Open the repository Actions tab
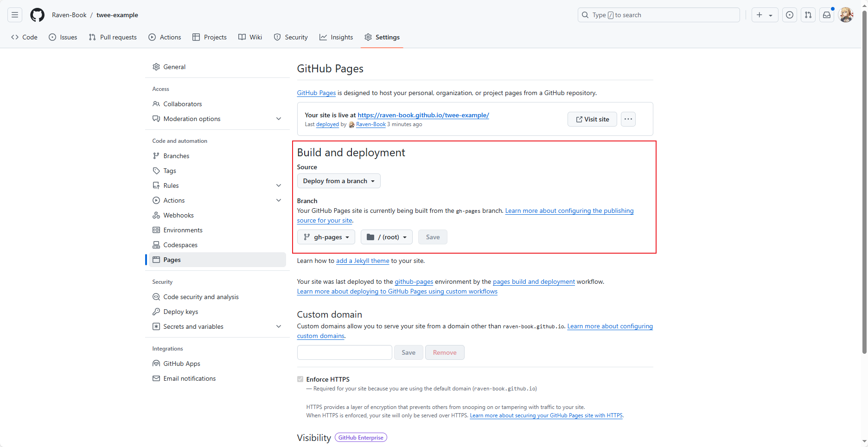This screenshot has width=868, height=447. click(x=165, y=37)
